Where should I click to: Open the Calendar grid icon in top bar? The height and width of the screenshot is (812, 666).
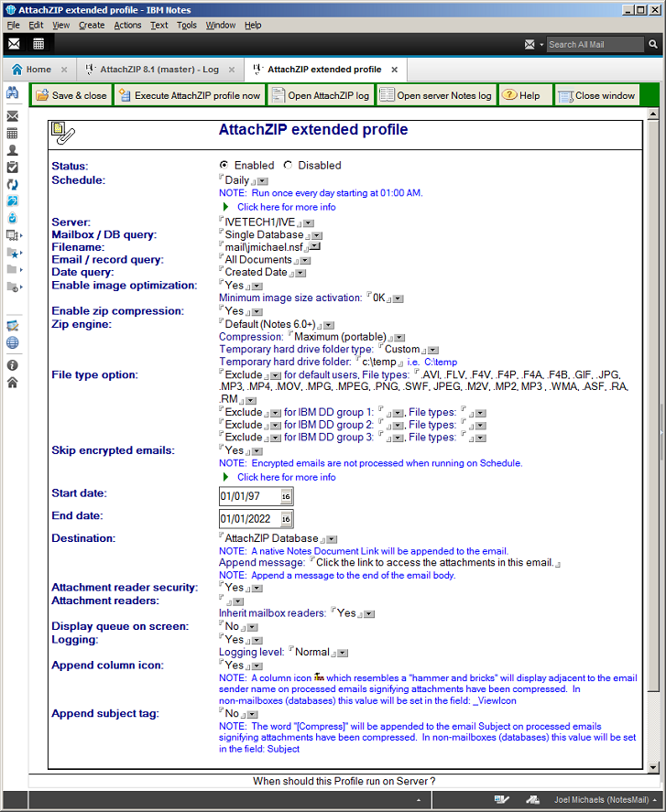coord(38,44)
